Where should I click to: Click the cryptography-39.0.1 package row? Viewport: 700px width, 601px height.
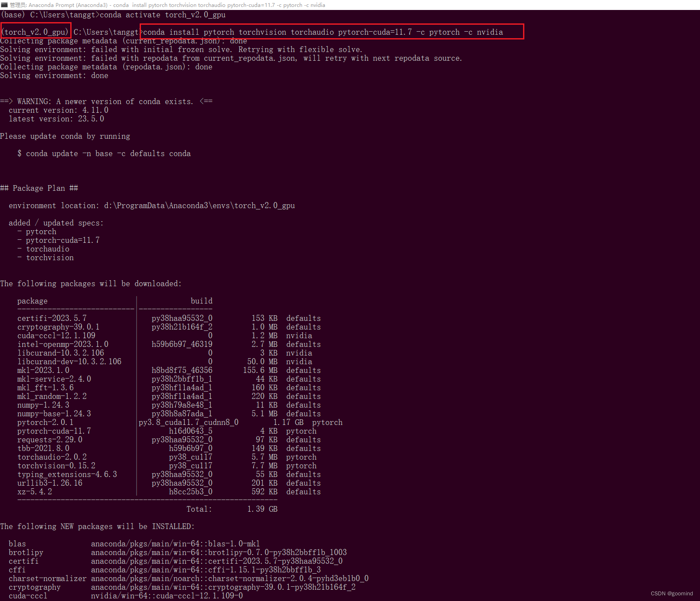[169, 327]
